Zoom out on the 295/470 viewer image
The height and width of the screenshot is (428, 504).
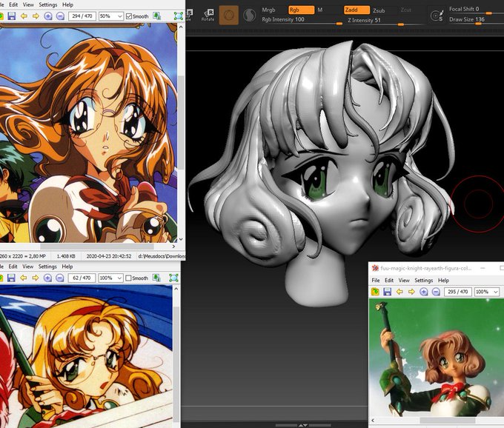point(436,292)
